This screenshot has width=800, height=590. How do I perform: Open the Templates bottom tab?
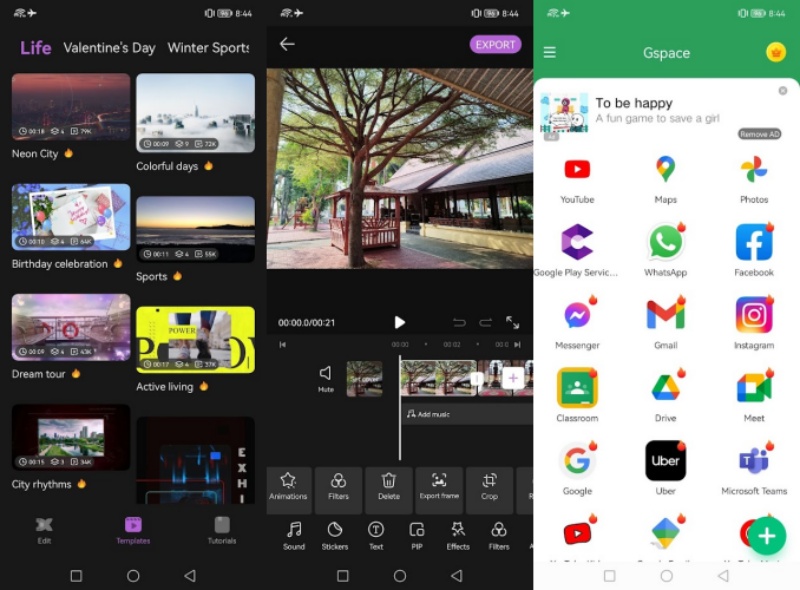click(x=133, y=531)
